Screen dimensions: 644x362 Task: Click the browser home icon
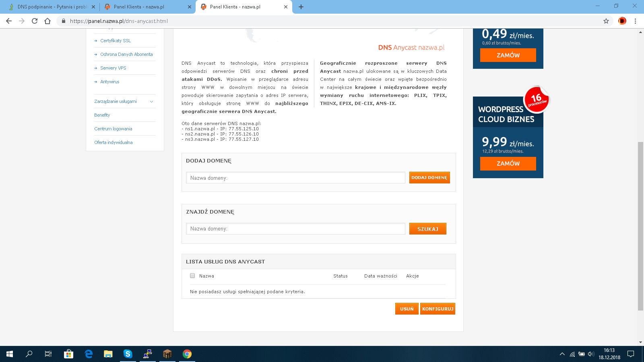[47, 21]
